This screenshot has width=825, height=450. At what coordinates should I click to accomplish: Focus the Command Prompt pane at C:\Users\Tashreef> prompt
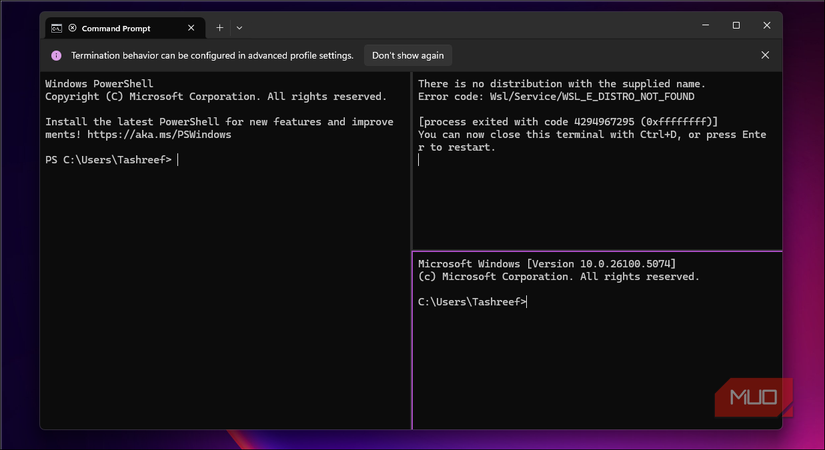click(472, 302)
